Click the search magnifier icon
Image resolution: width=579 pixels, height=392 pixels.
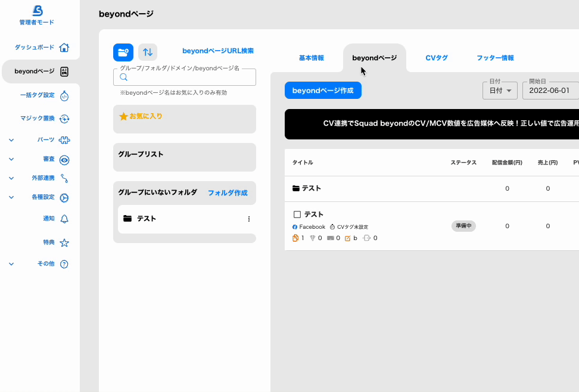pyautogui.click(x=124, y=77)
